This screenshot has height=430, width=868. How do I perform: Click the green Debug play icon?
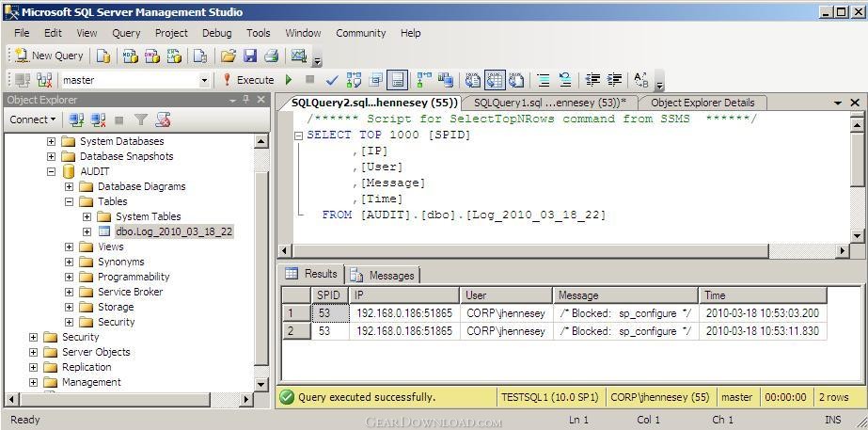pyautogui.click(x=289, y=80)
